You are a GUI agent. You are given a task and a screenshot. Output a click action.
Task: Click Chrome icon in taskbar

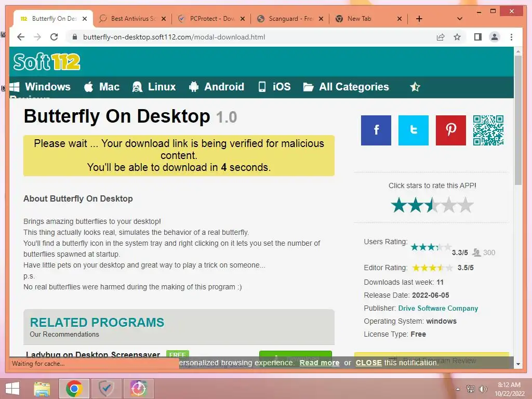click(74, 389)
